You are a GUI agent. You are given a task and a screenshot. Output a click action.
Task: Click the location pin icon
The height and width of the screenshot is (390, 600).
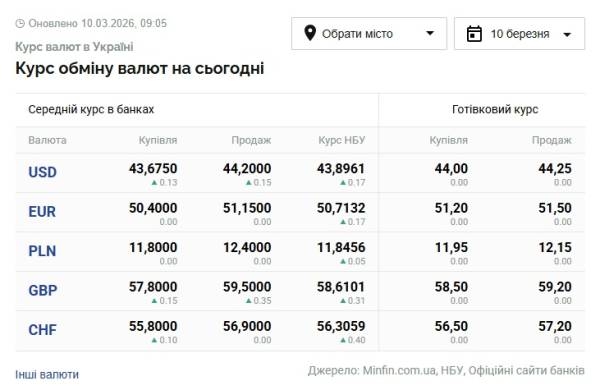(x=310, y=33)
